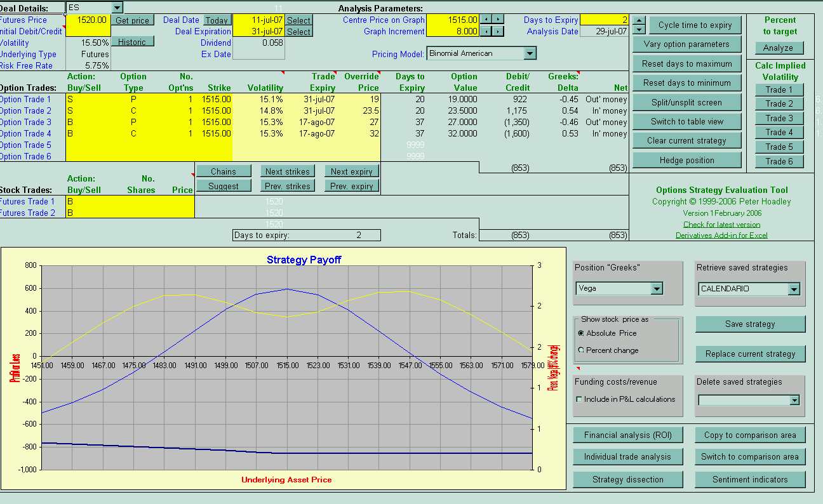Click Graph Increment right arrow spinner
Viewport: 823px width, 504px height.
pos(498,31)
